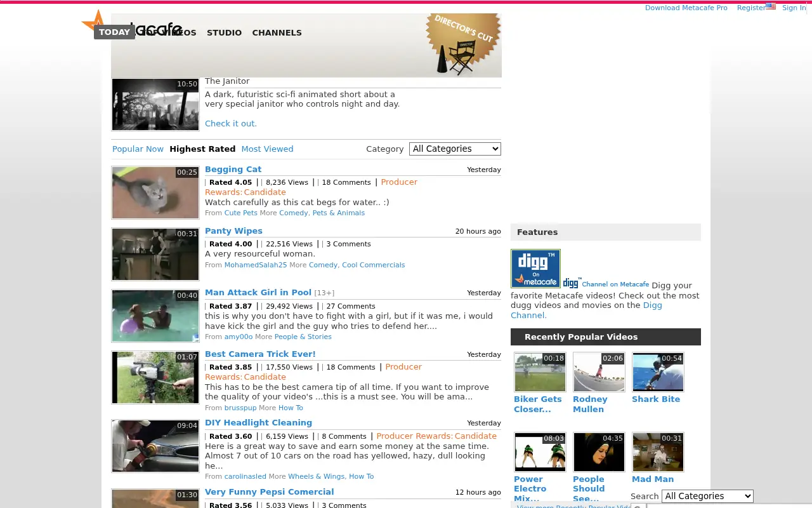
Task: Follow the 'Check it out.' link
Action: tap(231, 123)
